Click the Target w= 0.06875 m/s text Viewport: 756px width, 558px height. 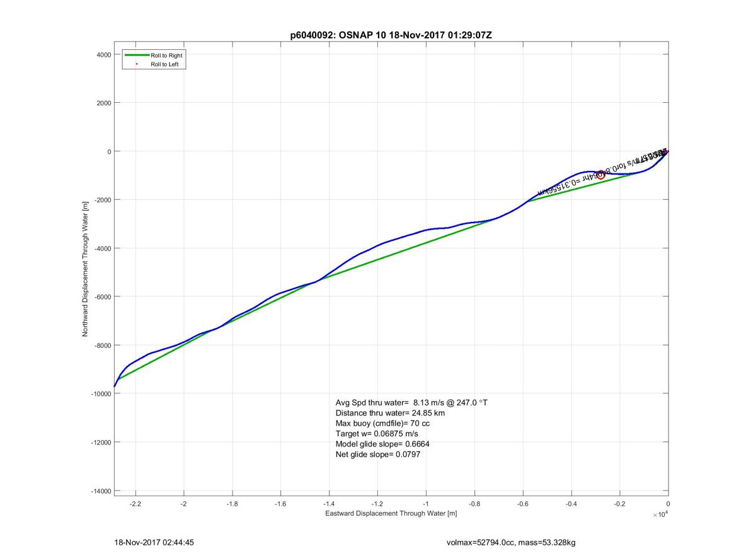click(376, 434)
